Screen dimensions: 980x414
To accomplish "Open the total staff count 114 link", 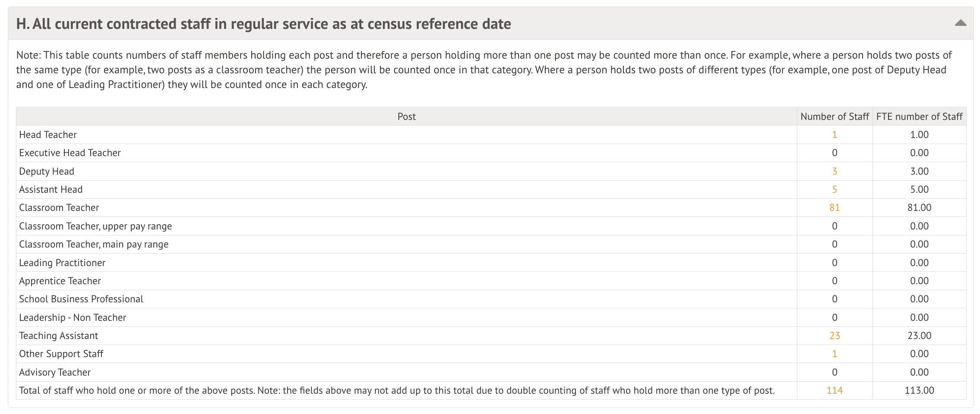I will coord(835,390).
